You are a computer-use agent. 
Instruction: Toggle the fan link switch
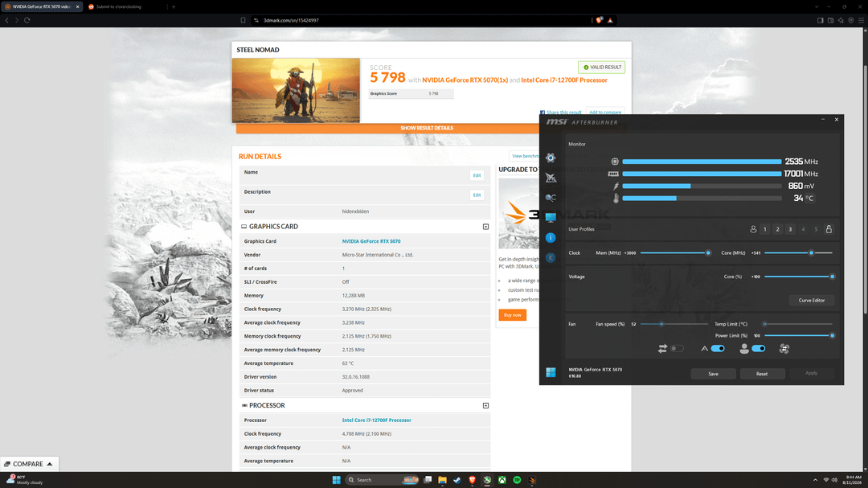pyautogui.click(x=677, y=348)
